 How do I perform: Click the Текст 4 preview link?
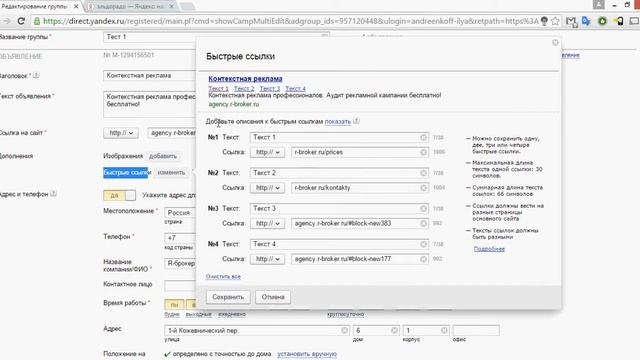(x=296, y=89)
